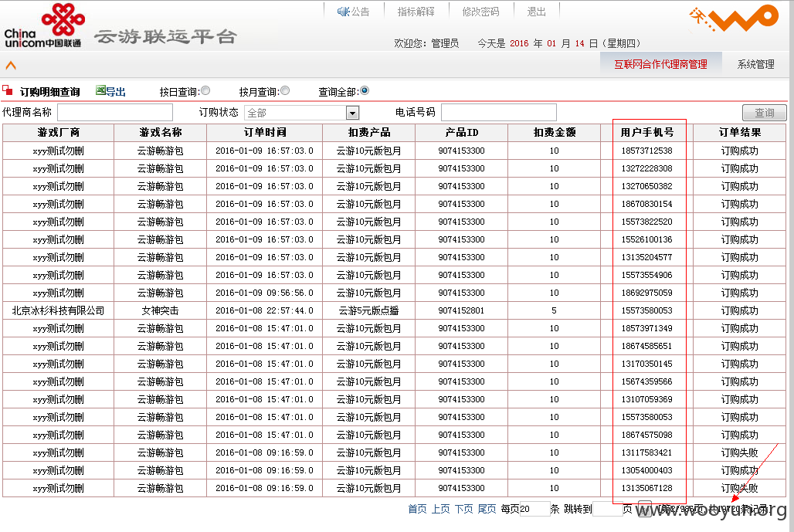Viewport: 794px width, 532px height.
Task: Click the 跳转到 page number input
Action: (607, 509)
